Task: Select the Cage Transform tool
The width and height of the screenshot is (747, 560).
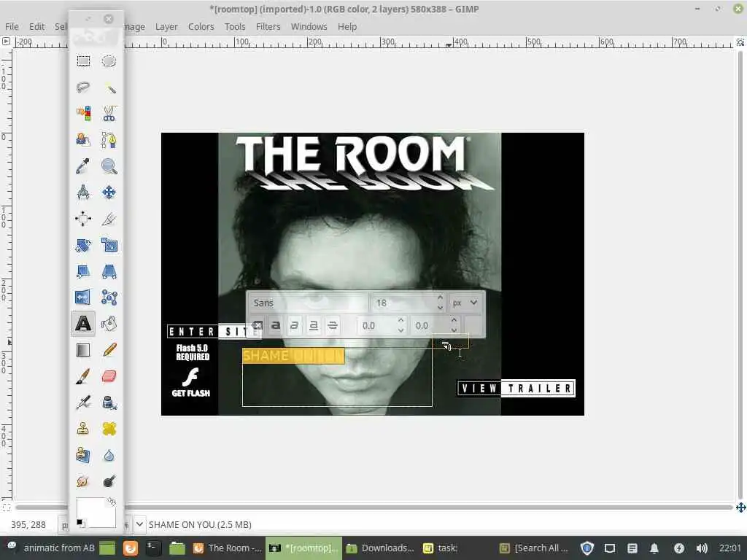Action: pos(109,297)
